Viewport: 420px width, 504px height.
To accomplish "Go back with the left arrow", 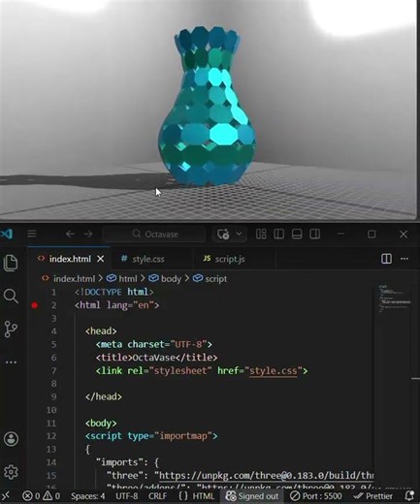I will [70, 234].
